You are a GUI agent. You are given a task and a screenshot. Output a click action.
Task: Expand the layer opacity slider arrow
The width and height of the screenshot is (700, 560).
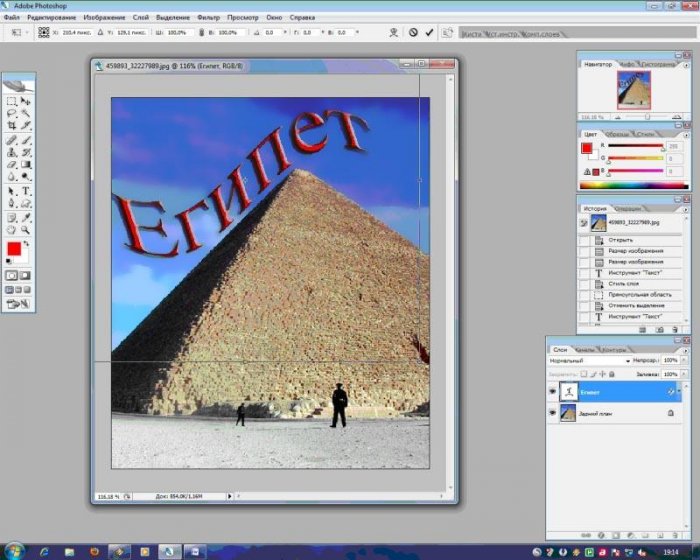point(683,361)
